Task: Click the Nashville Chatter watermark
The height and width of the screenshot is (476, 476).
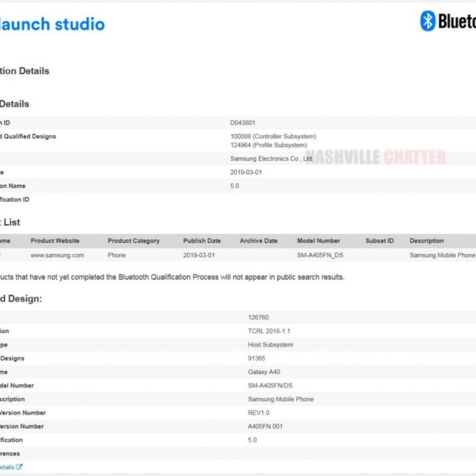Action: coord(376,157)
